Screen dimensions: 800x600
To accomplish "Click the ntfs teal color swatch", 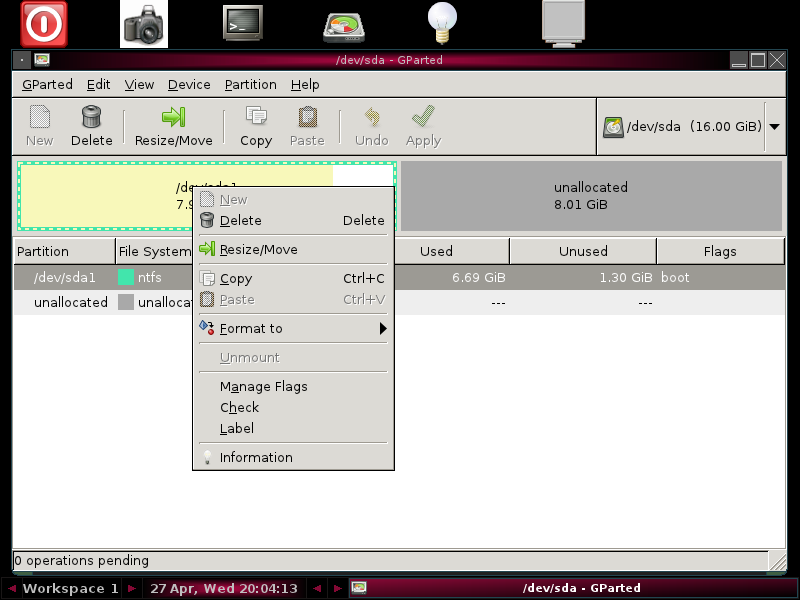I will point(126,277).
